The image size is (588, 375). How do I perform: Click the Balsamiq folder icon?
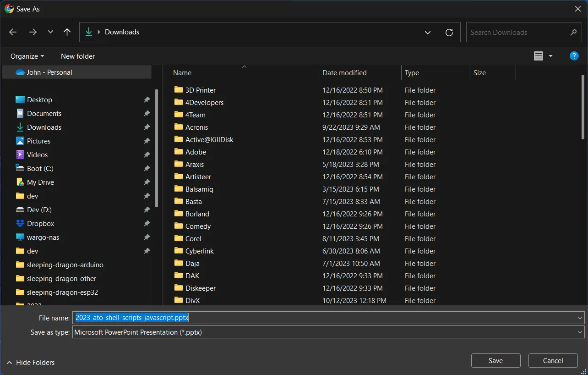click(179, 189)
